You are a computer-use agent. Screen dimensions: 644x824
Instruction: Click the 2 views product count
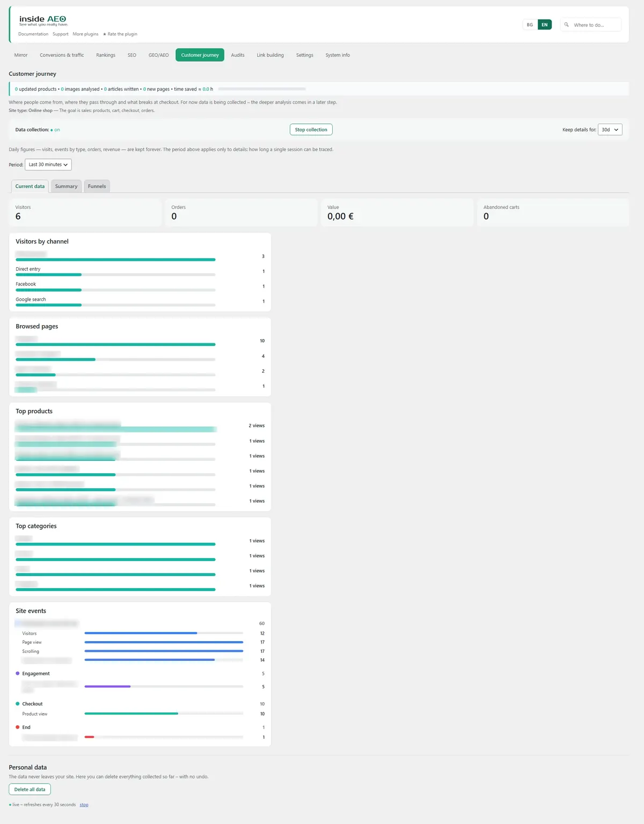(257, 425)
